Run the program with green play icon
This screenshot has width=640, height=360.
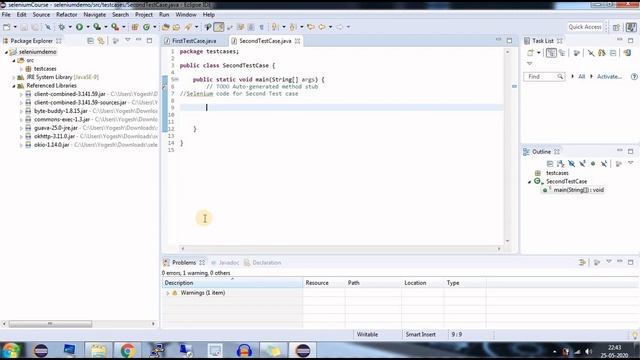point(79,27)
